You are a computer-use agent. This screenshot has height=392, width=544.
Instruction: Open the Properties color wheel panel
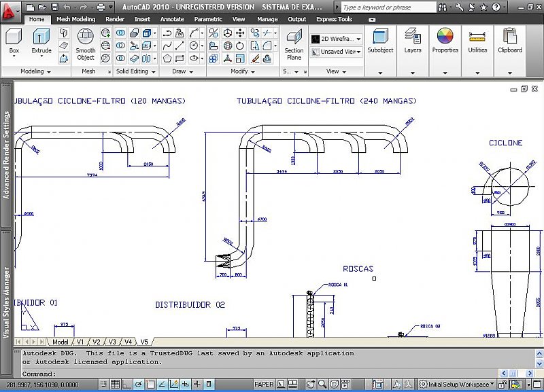tap(445, 41)
